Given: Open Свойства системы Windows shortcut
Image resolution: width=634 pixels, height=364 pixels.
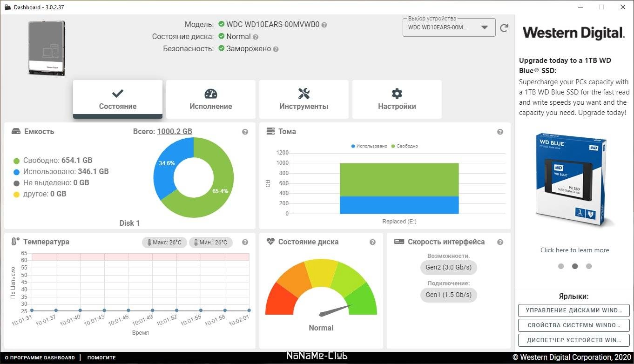Looking at the screenshot, I should (x=574, y=325).
